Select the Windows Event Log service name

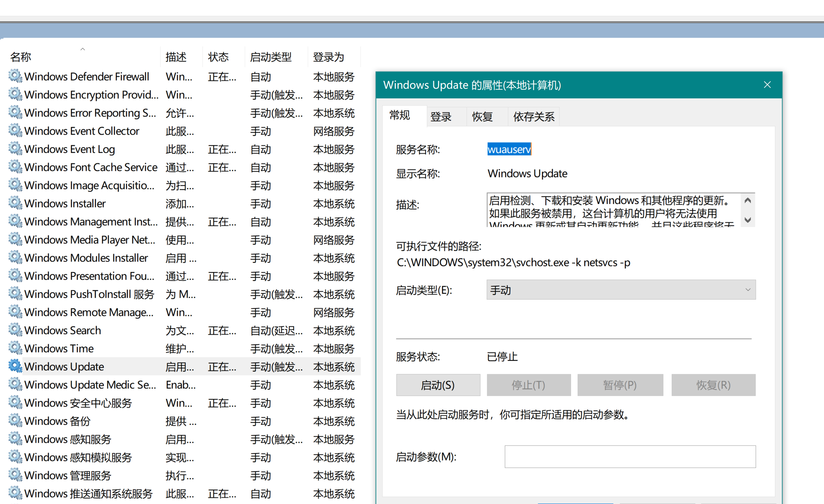[x=70, y=149]
